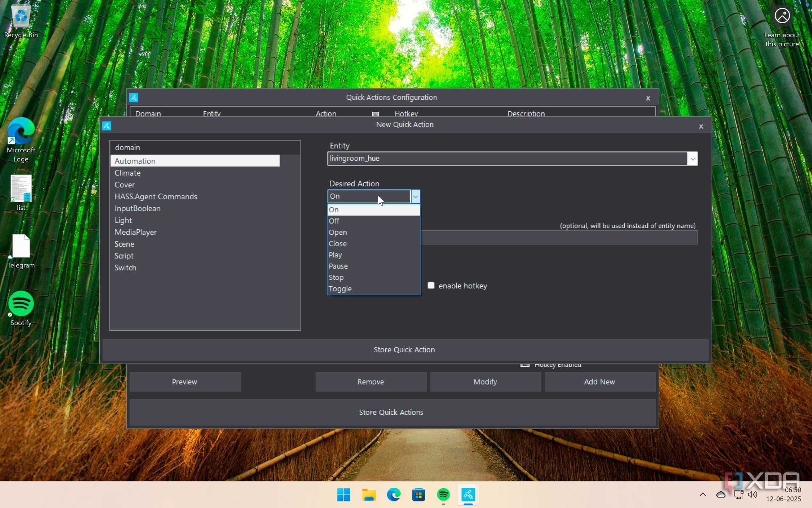Show hidden system tray icons
Image resolution: width=812 pixels, height=508 pixels.
[x=703, y=494]
